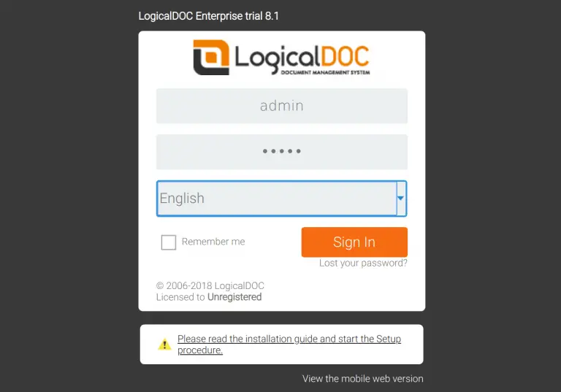Focus the masked password field
The width and height of the screenshot is (561, 392).
282,152
